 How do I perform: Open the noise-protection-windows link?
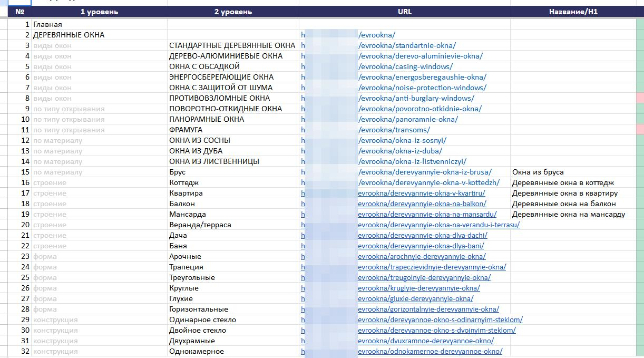422,88
